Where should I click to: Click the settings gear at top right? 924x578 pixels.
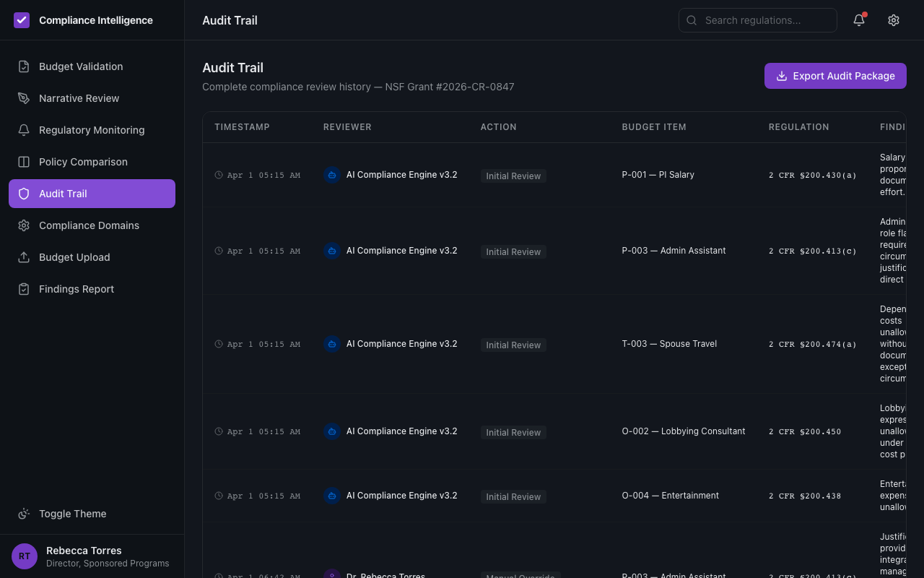894,20
